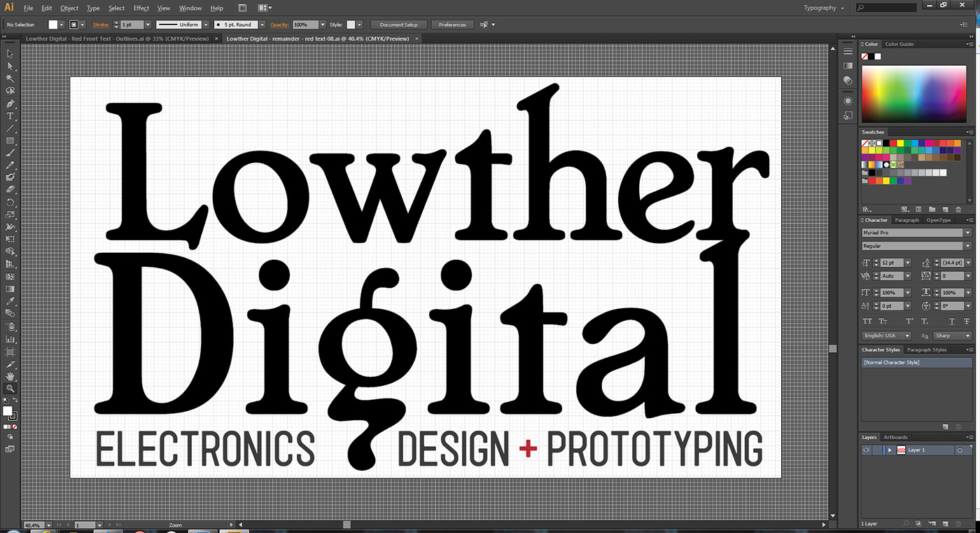Viewport: 980px width, 533px height.
Task: Choose the Column Graph tool
Action: click(x=10, y=339)
